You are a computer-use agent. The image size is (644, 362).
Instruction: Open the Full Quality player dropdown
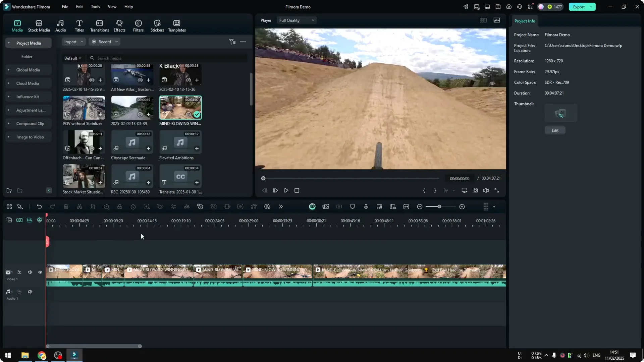point(296,20)
